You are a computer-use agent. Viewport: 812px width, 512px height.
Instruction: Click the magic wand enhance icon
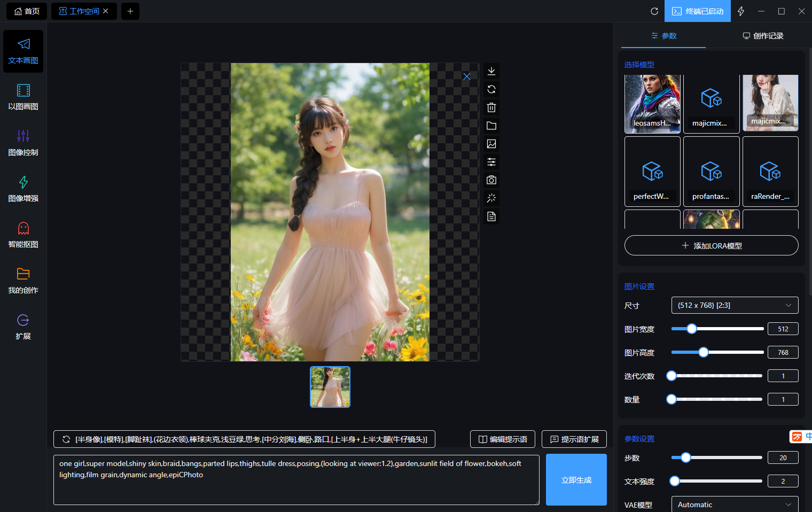pyautogui.click(x=491, y=198)
